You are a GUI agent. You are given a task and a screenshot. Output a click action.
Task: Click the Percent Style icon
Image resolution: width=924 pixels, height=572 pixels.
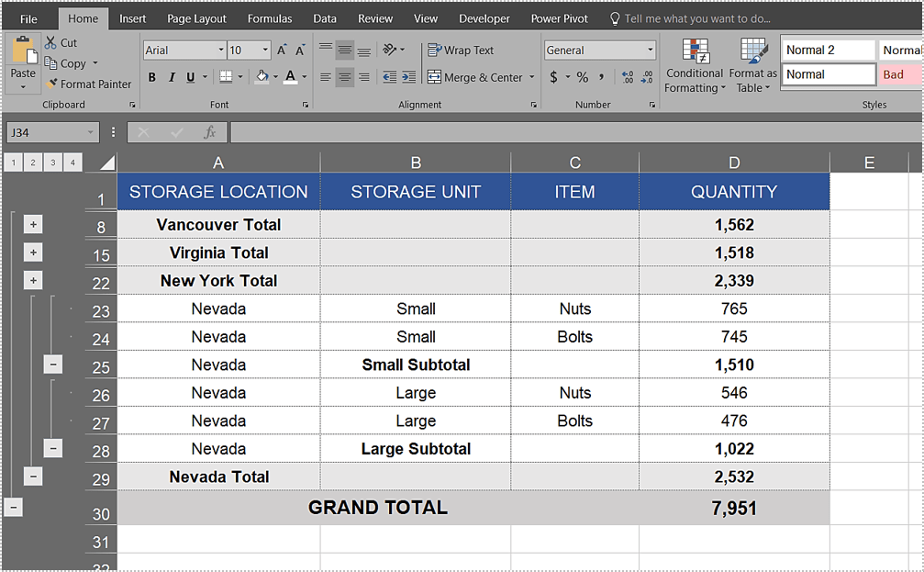582,77
